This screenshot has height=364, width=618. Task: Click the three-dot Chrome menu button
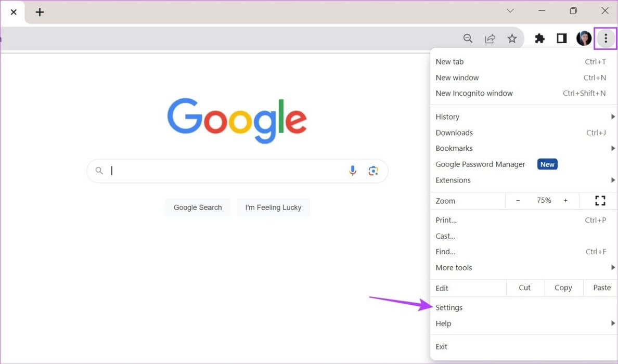point(606,38)
